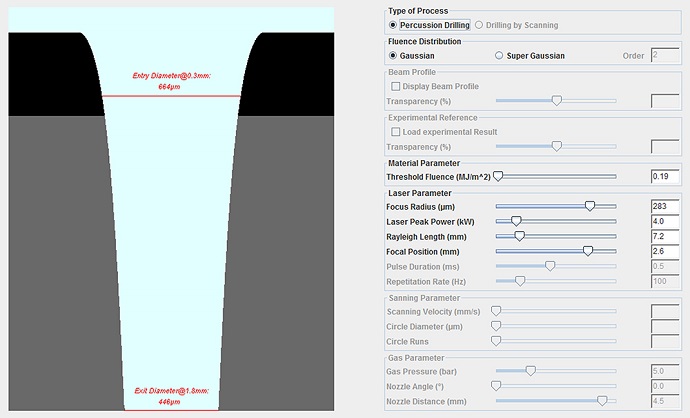
Task: Click the Gas Pressure slider handle
Action: (x=531, y=371)
